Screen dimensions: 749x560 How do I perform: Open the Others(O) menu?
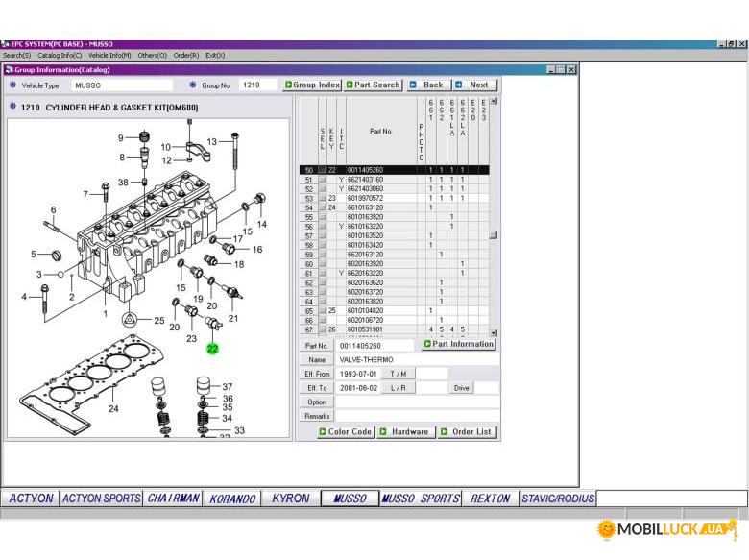click(153, 56)
